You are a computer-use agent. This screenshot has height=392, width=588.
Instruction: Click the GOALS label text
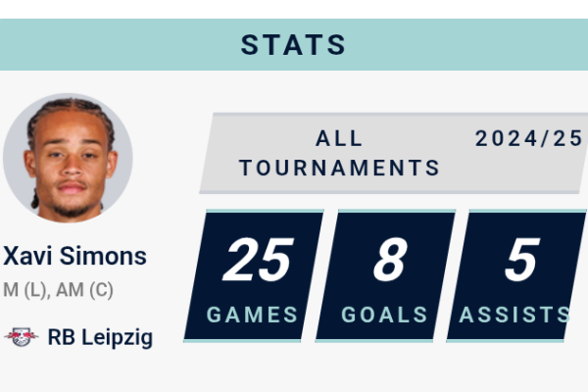click(384, 315)
